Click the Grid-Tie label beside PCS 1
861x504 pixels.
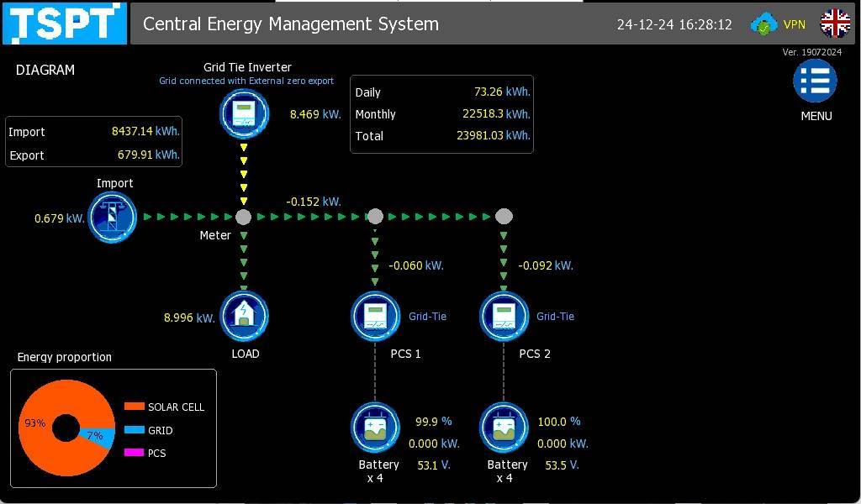[x=427, y=316]
